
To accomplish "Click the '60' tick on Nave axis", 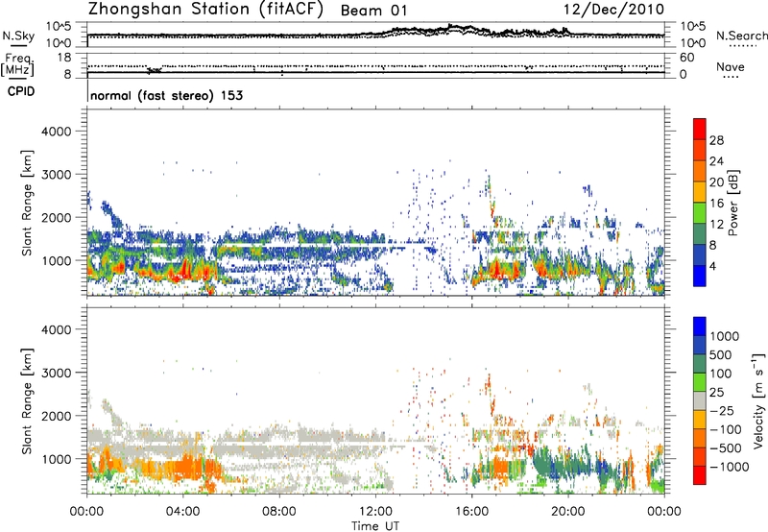I will (x=686, y=58).
